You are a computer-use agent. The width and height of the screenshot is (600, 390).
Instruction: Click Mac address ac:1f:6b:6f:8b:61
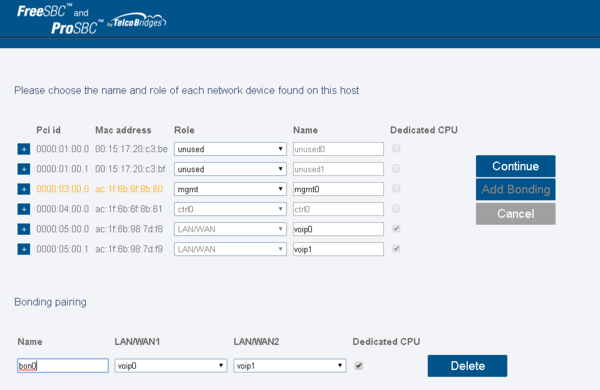pyautogui.click(x=129, y=209)
